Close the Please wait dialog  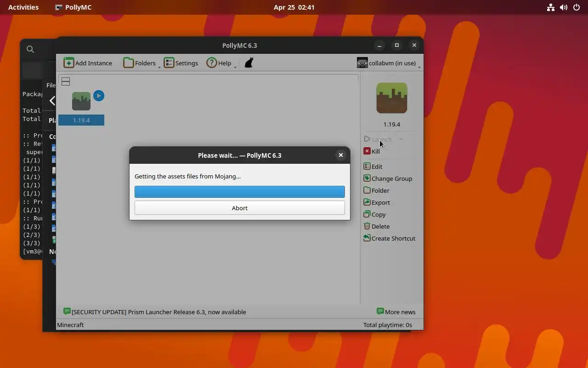pyautogui.click(x=341, y=155)
